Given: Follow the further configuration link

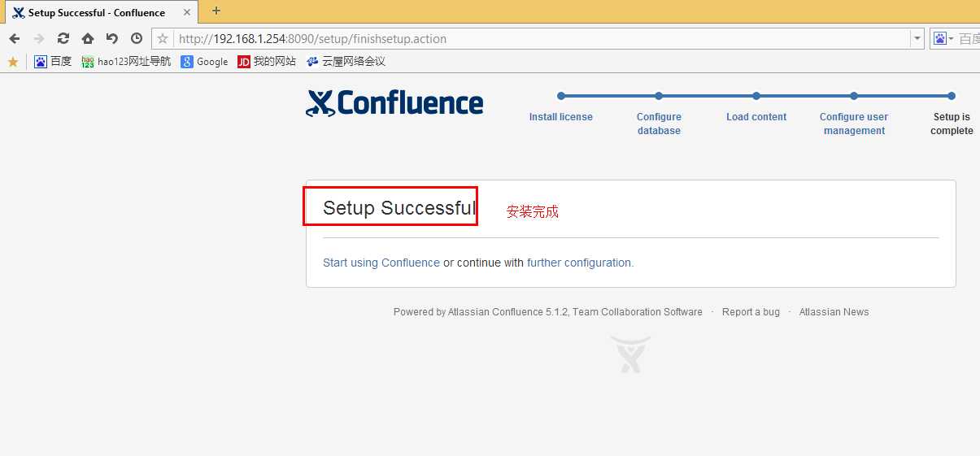Looking at the screenshot, I should click(x=579, y=263).
